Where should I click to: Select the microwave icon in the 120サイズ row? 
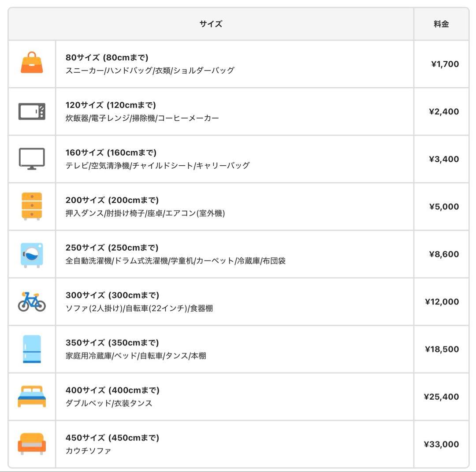[31, 111]
